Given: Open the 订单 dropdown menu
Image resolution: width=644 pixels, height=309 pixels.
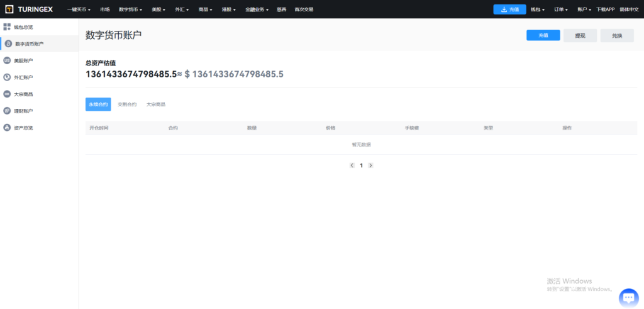Looking at the screenshot, I should [x=561, y=9].
